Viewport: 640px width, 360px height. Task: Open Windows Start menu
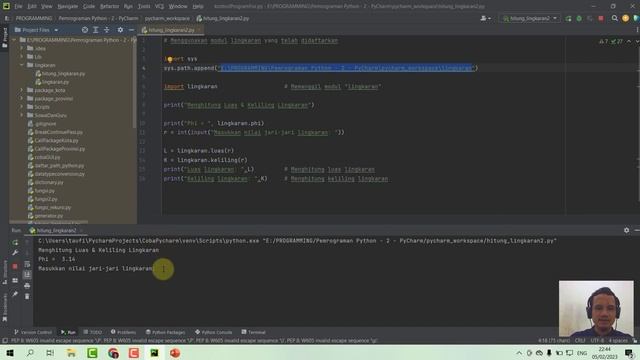10,353
